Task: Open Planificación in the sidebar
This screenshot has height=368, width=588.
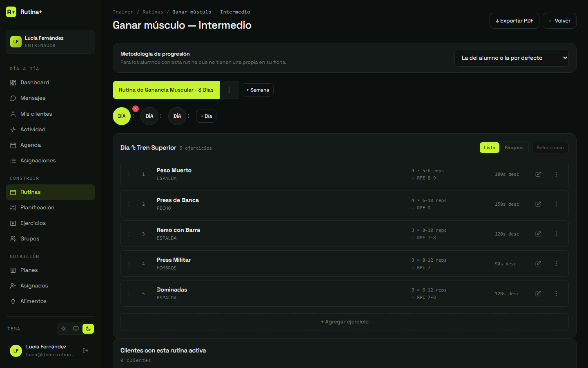Action: tap(50, 208)
